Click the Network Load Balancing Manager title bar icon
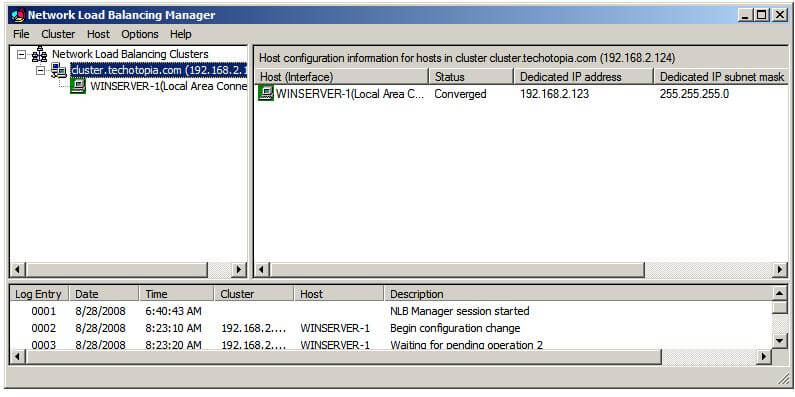 click(x=17, y=15)
